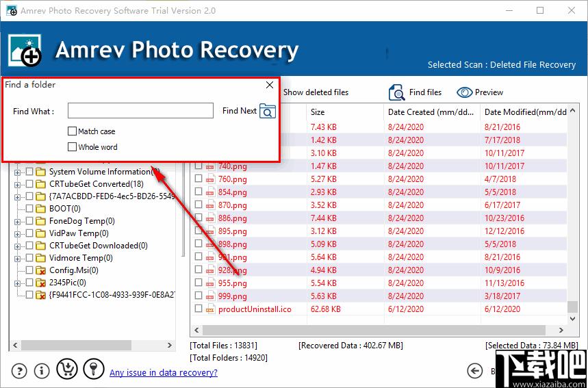Click the Find What text field
588x388 pixels.
[x=140, y=111]
